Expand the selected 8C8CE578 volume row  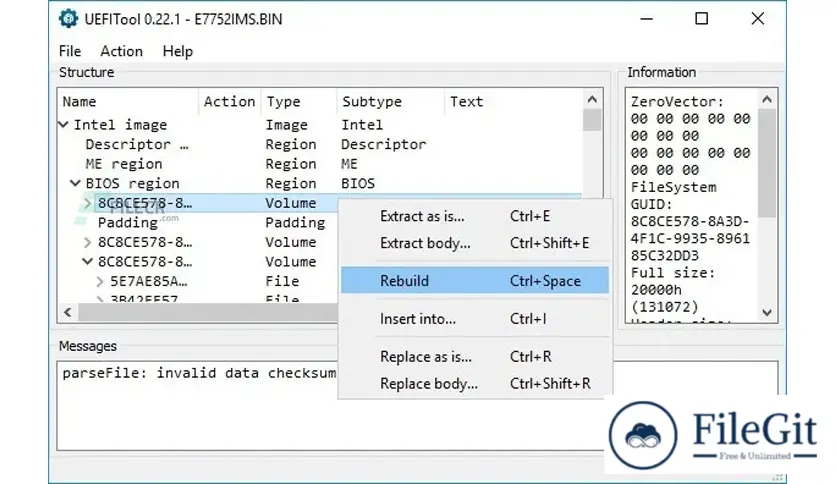point(88,203)
